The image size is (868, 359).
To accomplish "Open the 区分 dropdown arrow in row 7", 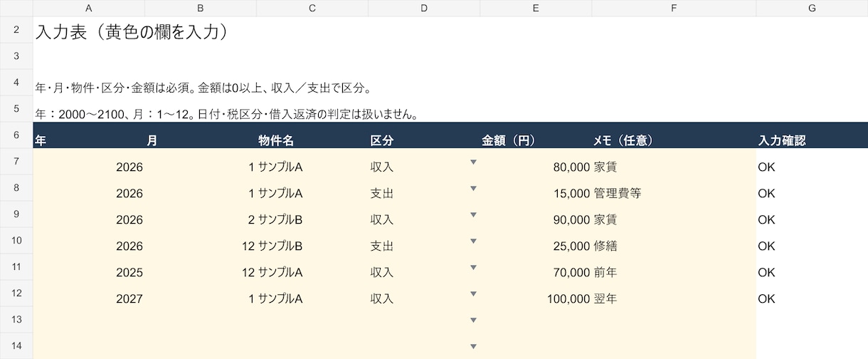I will (x=473, y=162).
